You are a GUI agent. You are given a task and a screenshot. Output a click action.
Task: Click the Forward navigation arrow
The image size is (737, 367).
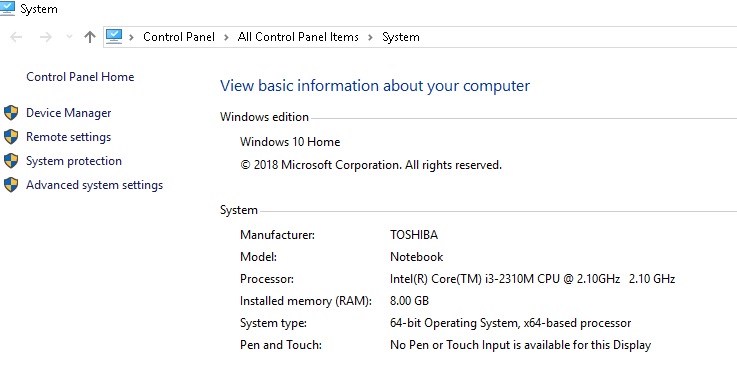click(46, 37)
